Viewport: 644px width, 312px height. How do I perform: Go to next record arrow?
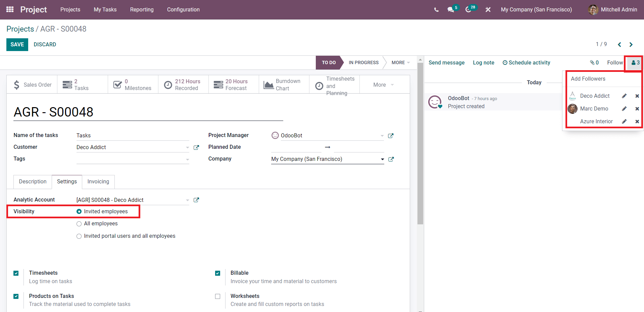(x=631, y=44)
